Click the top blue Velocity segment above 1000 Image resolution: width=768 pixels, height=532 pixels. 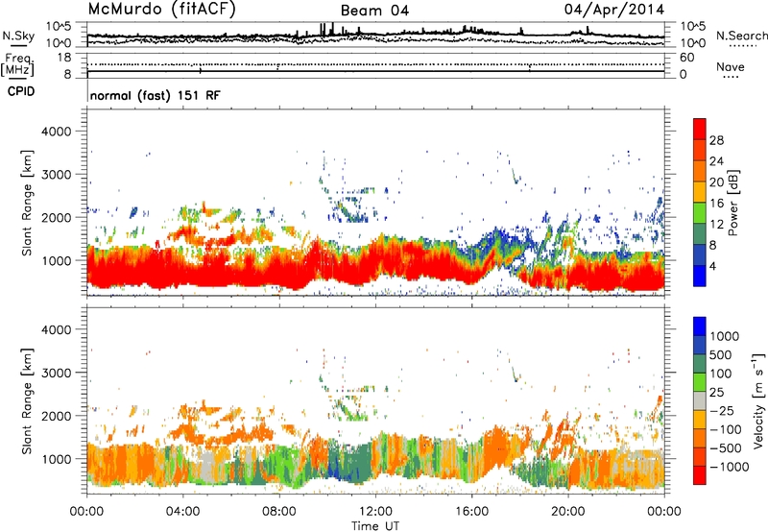coord(700,326)
